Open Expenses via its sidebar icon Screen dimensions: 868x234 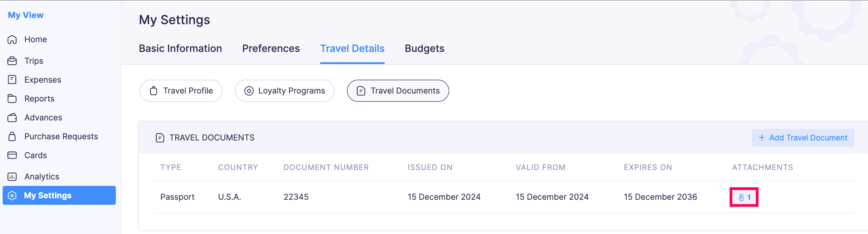coord(12,80)
